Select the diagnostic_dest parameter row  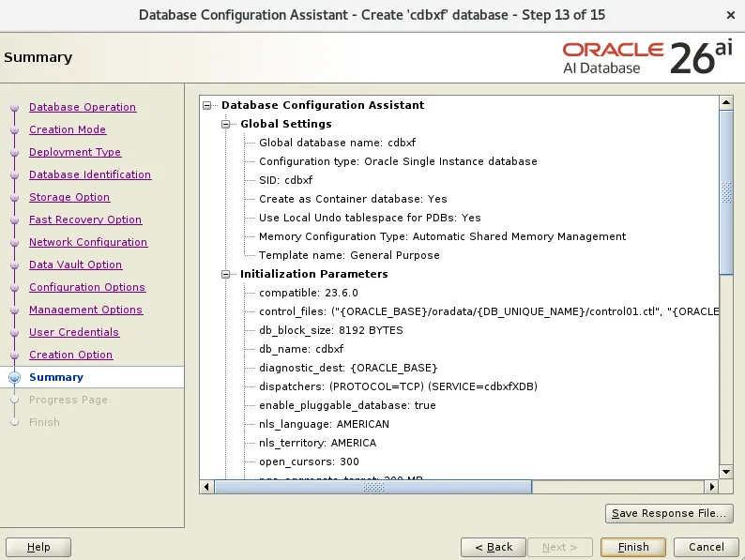point(348,368)
